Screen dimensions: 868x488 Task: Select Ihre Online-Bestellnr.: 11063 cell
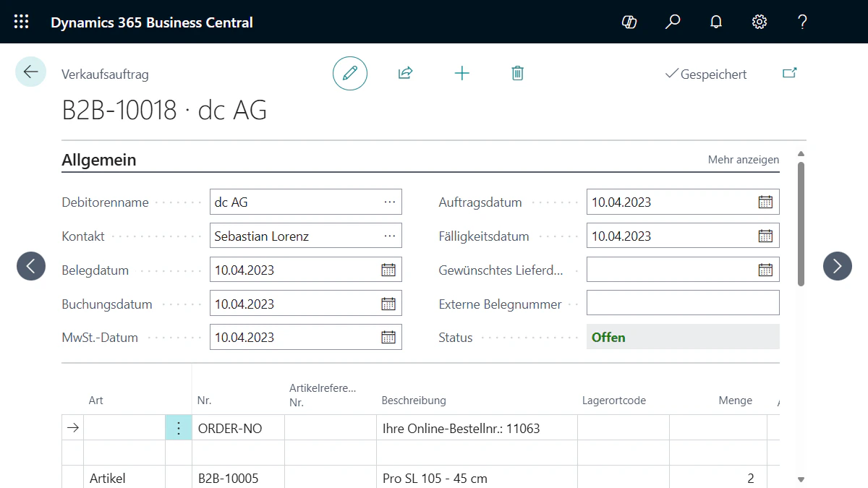tap(477, 428)
